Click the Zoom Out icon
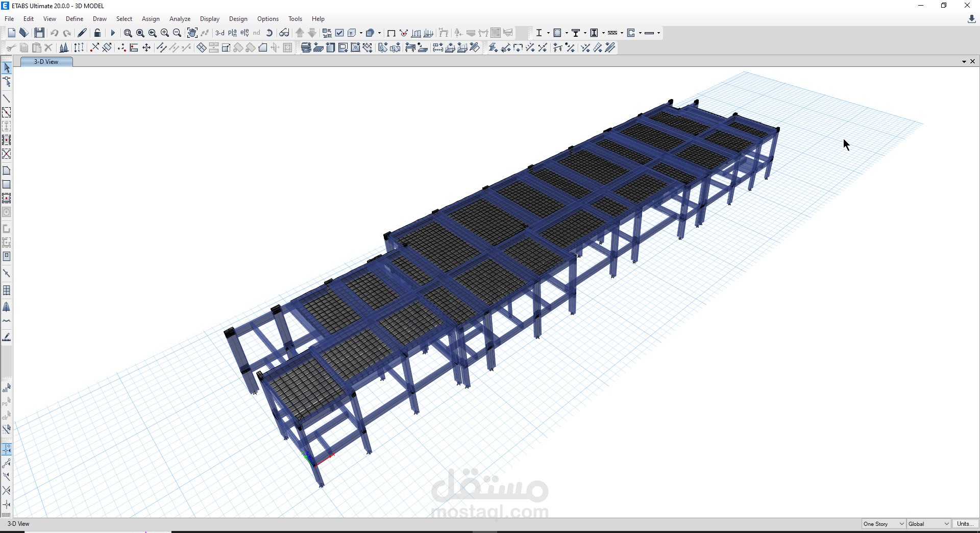The width and height of the screenshot is (980, 533). [x=177, y=33]
